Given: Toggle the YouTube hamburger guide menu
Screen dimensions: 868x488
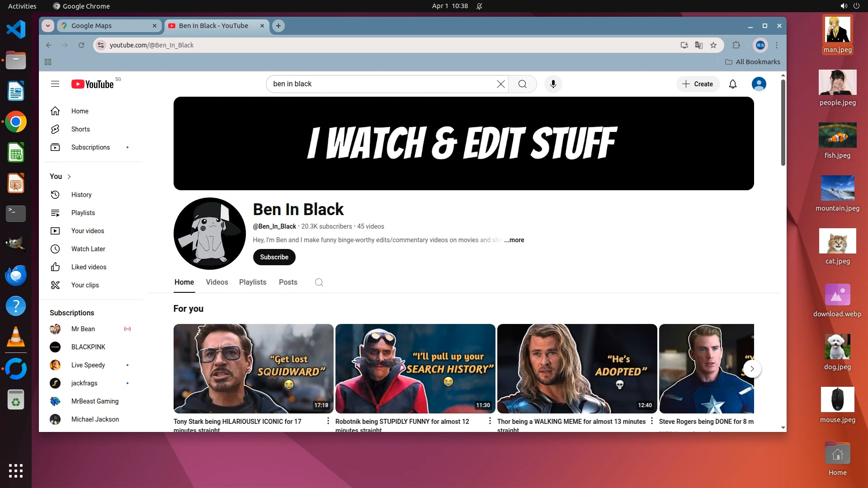Looking at the screenshot, I should coord(55,84).
